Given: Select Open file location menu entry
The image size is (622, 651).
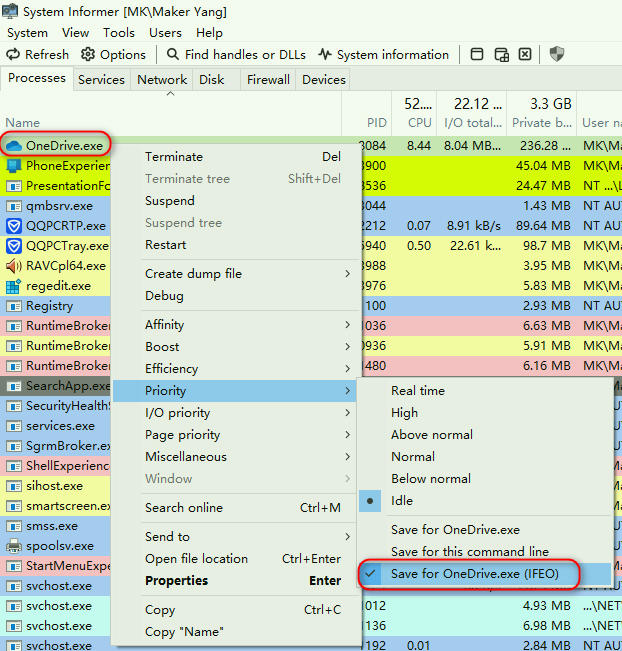Looking at the screenshot, I should (196, 559).
